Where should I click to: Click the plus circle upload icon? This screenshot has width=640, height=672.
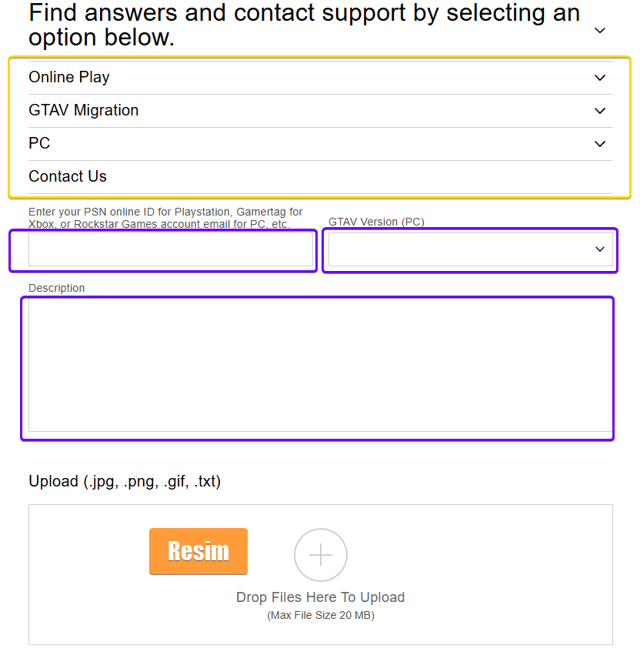(x=321, y=554)
